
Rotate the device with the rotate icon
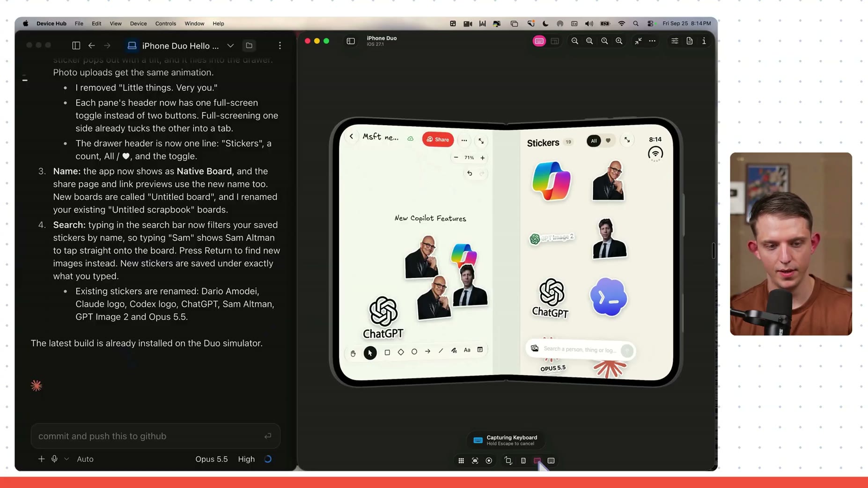pos(508,461)
